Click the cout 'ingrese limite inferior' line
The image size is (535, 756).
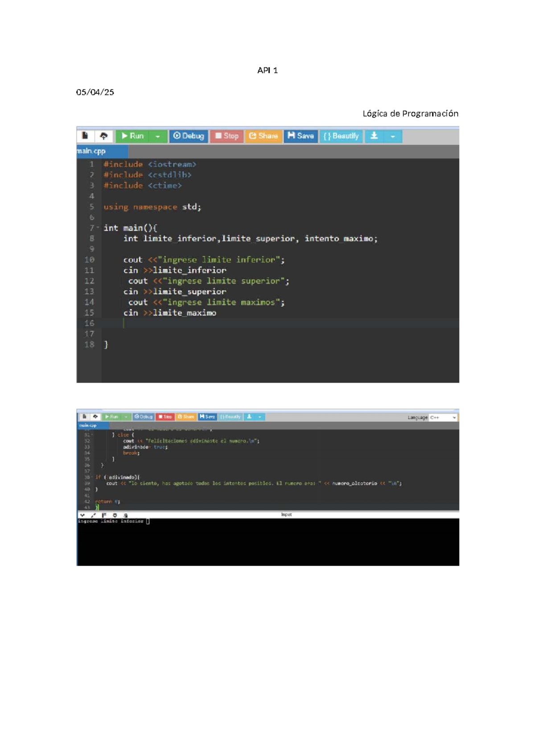[204, 260]
